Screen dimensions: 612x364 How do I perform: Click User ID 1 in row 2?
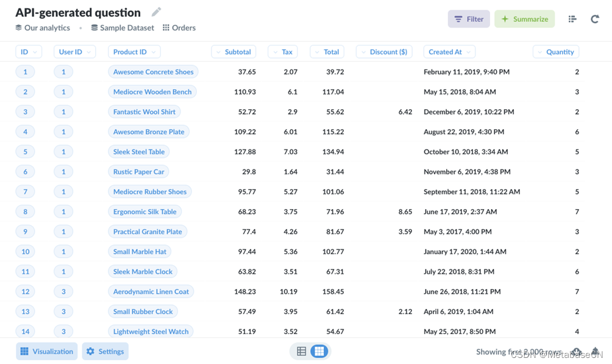(x=63, y=92)
